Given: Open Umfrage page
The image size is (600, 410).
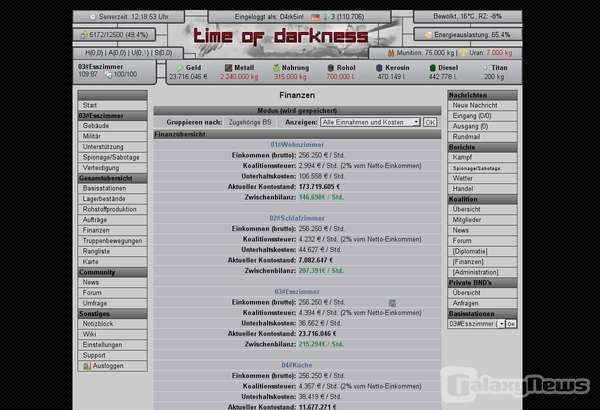Looking at the screenshot, I should pyautogui.click(x=112, y=303).
